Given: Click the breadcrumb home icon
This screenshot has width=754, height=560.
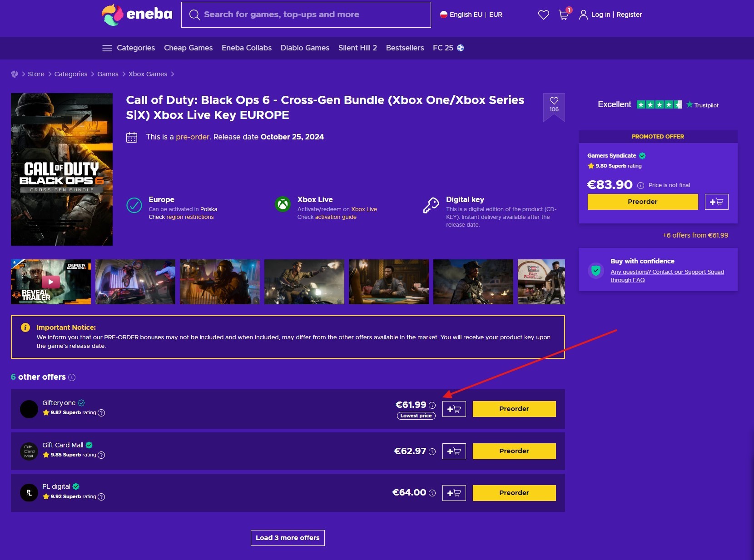Looking at the screenshot, I should [x=15, y=74].
